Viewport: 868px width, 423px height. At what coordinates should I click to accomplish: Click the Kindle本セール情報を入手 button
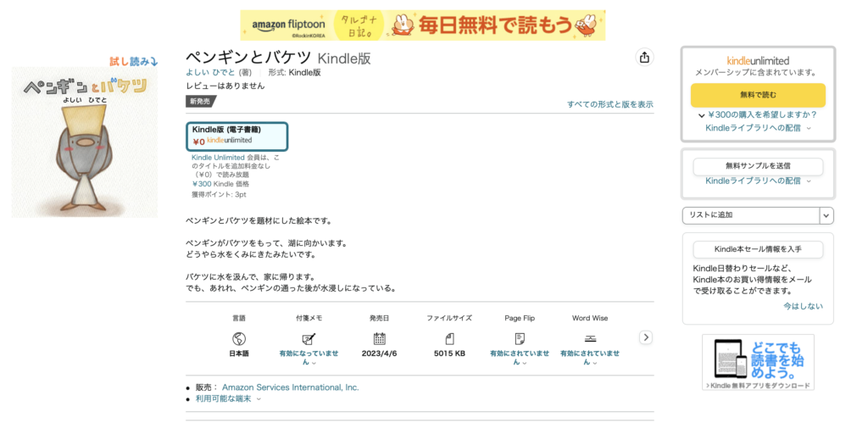[x=758, y=249]
